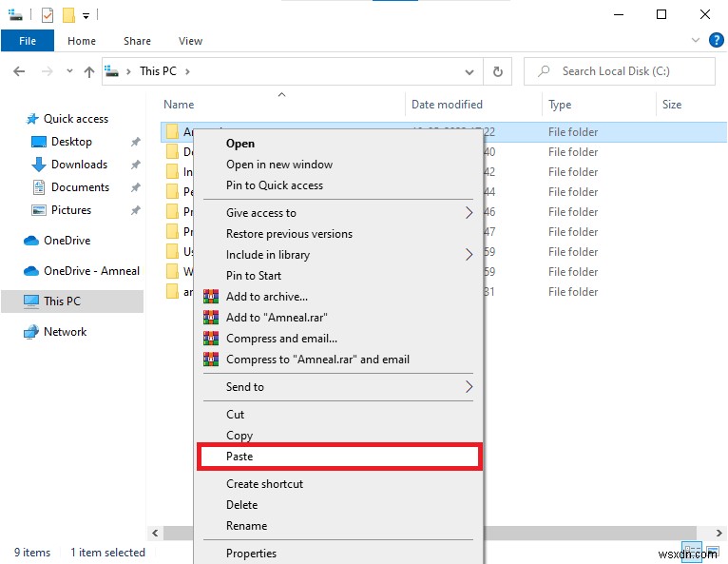Viewport: 728px width, 564px height.
Task: Click the Refresh button beside the address bar
Action: tap(497, 71)
